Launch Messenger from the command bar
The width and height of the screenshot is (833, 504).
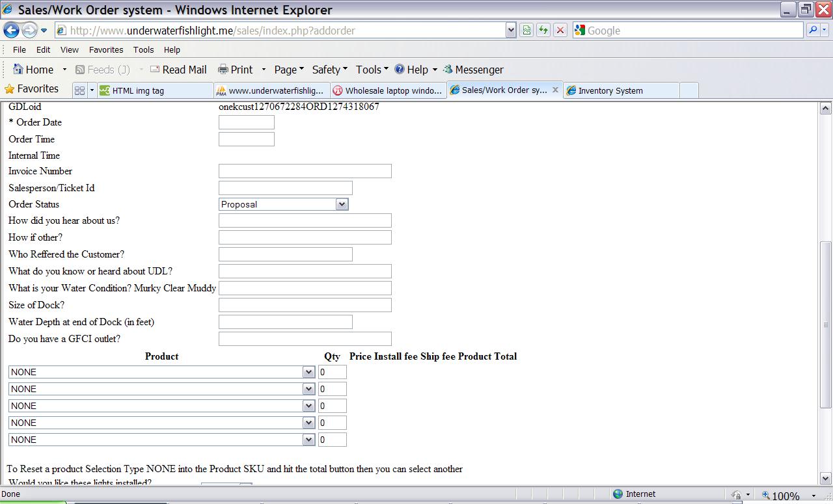click(472, 70)
